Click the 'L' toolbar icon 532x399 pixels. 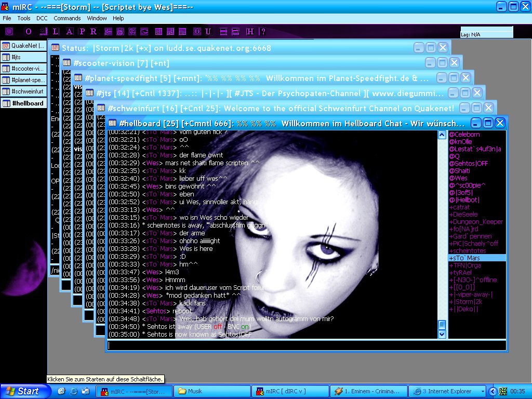55,32
